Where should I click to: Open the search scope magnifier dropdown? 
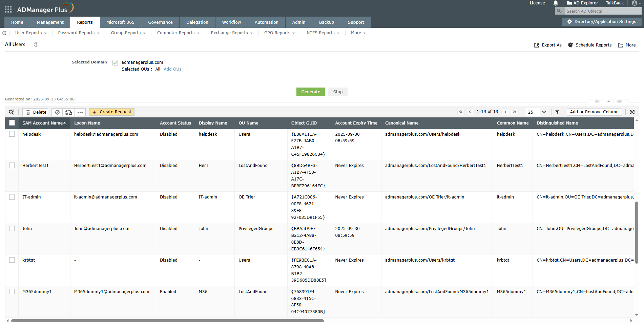click(560, 11)
